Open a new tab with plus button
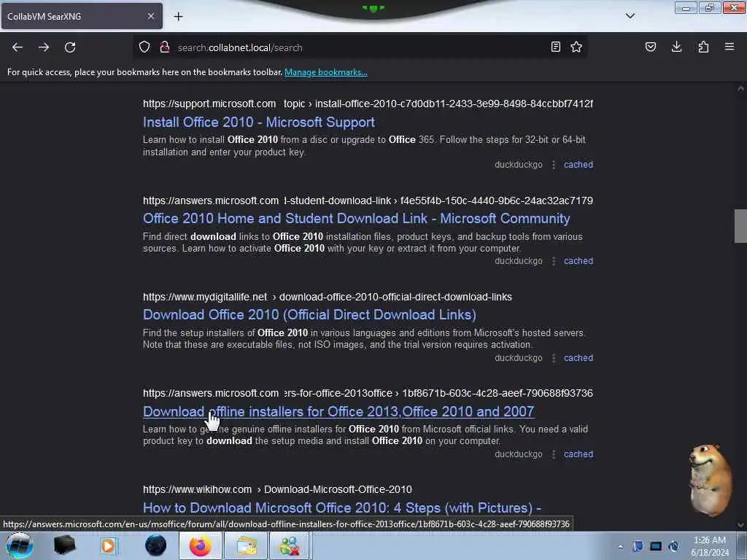 pyautogui.click(x=178, y=17)
